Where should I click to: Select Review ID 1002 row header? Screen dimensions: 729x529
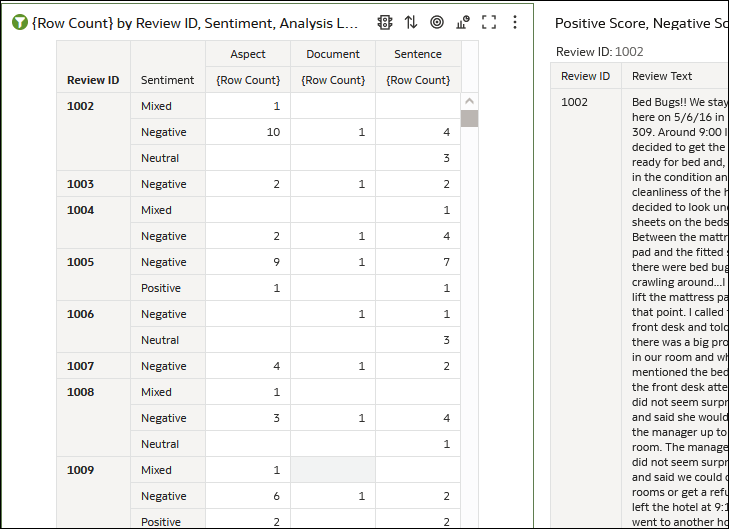tap(81, 106)
